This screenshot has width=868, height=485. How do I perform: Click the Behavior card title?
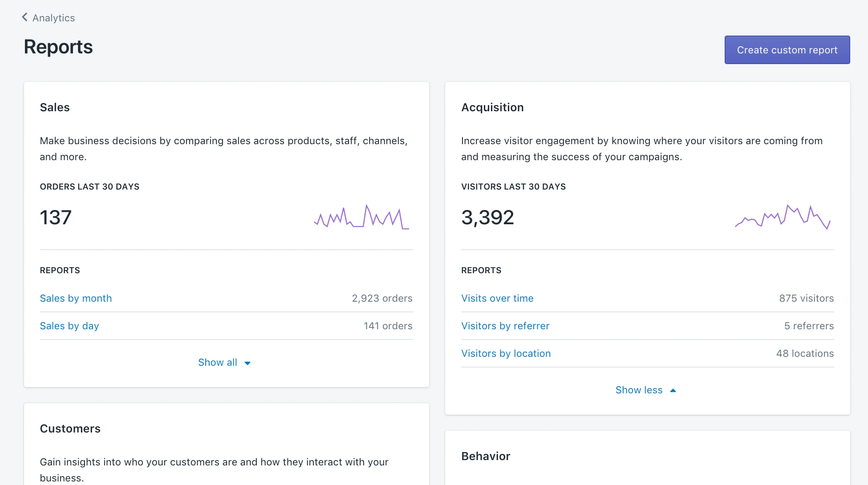(x=485, y=456)
